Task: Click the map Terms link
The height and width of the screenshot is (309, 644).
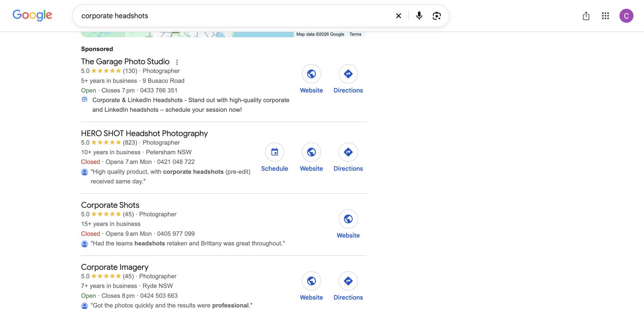Action: [x=355, y=34]
